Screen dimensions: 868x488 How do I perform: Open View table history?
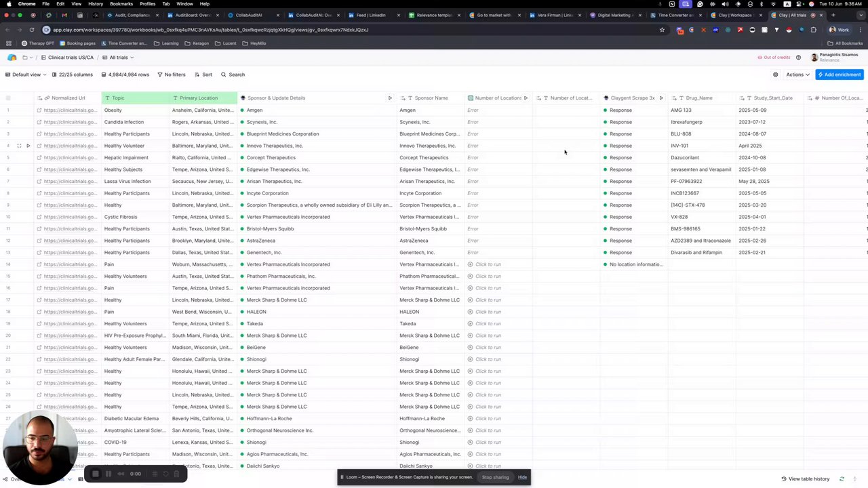(805, 479)
